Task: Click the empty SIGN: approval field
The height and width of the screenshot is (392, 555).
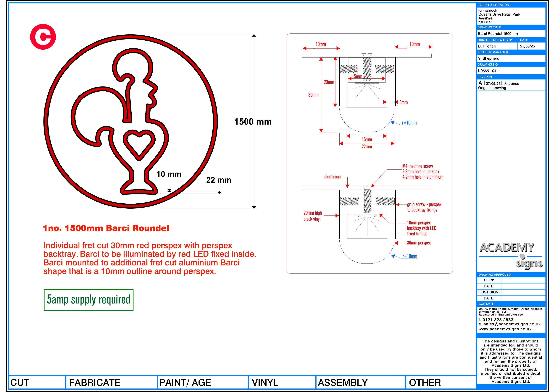Action: [523, 280]
